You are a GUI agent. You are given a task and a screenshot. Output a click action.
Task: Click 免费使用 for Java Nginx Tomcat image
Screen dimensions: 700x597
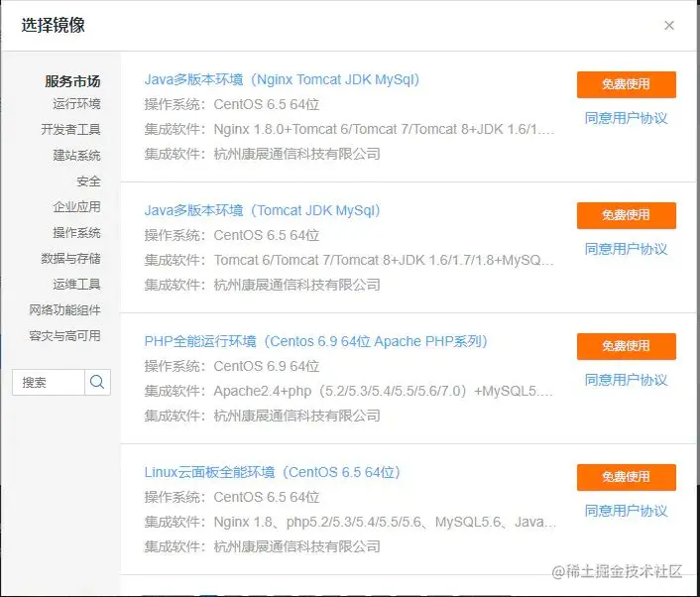(x=627, y=84)
